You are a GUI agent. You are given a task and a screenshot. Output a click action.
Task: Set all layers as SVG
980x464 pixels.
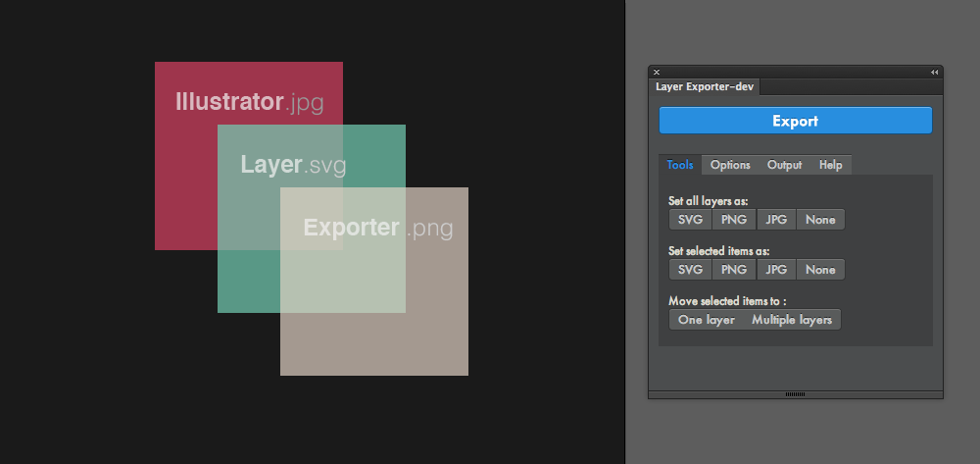691,220
